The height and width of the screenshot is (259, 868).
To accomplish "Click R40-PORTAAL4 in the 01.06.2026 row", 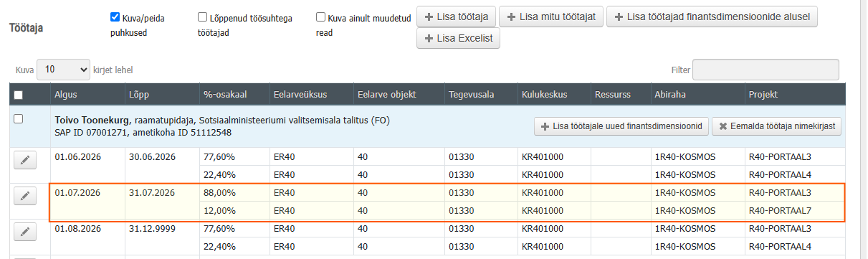I will [x=780, y=174].
